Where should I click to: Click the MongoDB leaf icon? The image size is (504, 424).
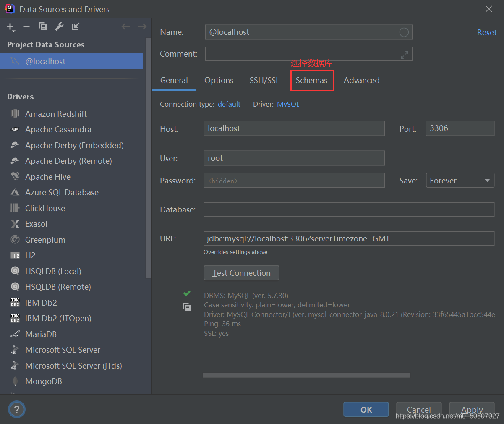(x=15, y=381)
